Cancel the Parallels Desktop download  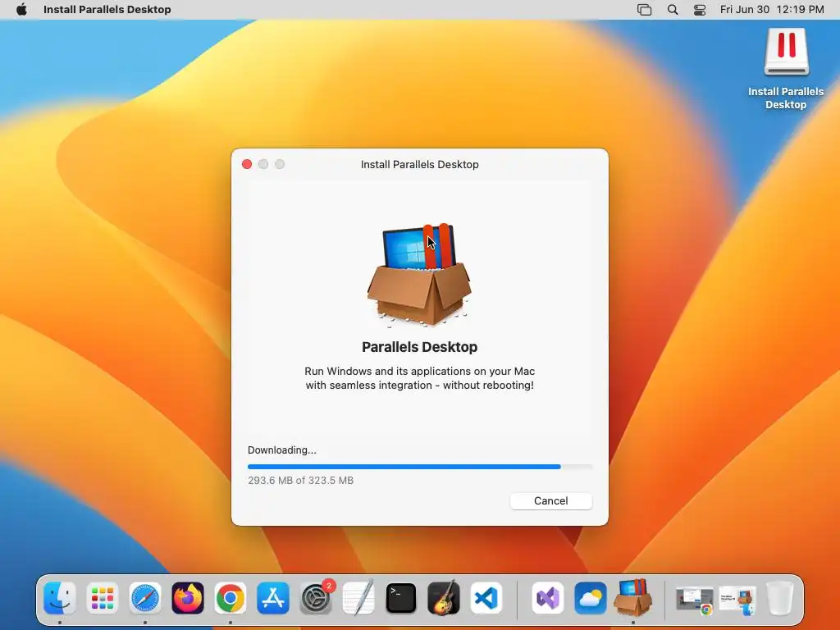point(550,501)
